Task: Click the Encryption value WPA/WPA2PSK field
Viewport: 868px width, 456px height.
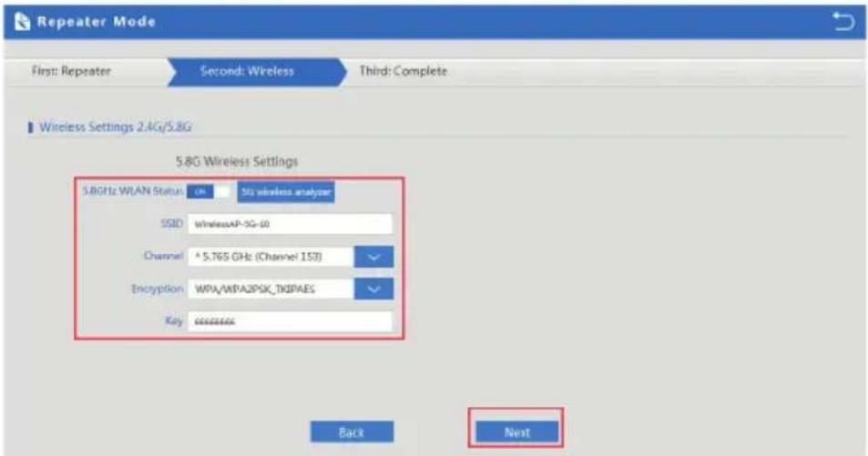Action: (x=271, y=289)
